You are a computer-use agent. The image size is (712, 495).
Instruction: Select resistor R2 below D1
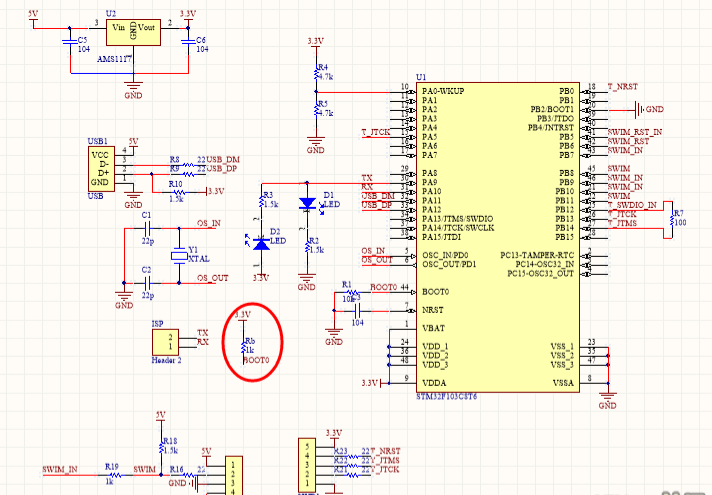click(307, 246)
